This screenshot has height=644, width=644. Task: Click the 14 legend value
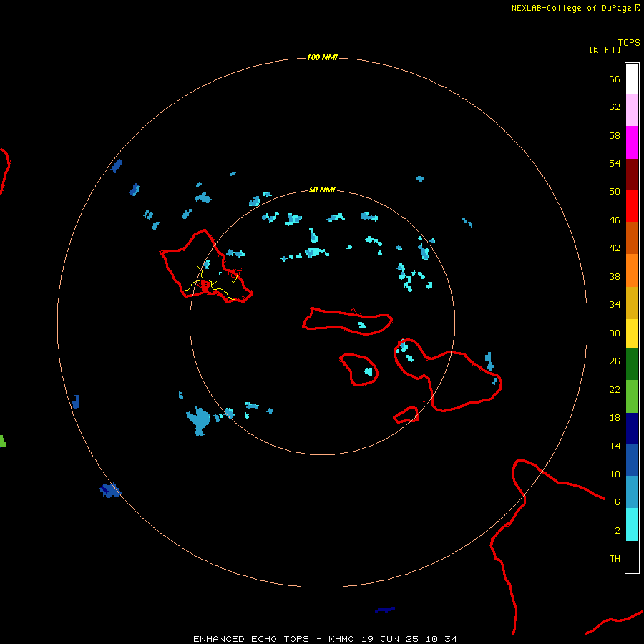tap(615, 446)
